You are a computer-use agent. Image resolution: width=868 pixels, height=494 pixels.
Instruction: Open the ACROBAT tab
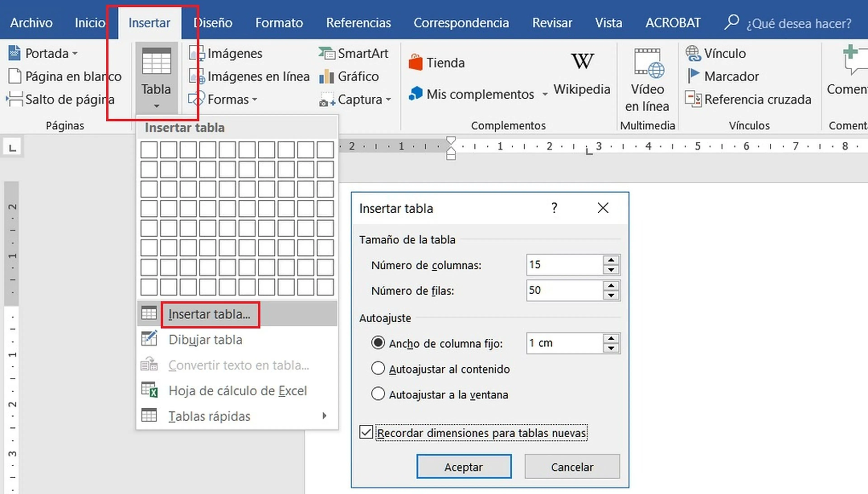tap(673, 23)
